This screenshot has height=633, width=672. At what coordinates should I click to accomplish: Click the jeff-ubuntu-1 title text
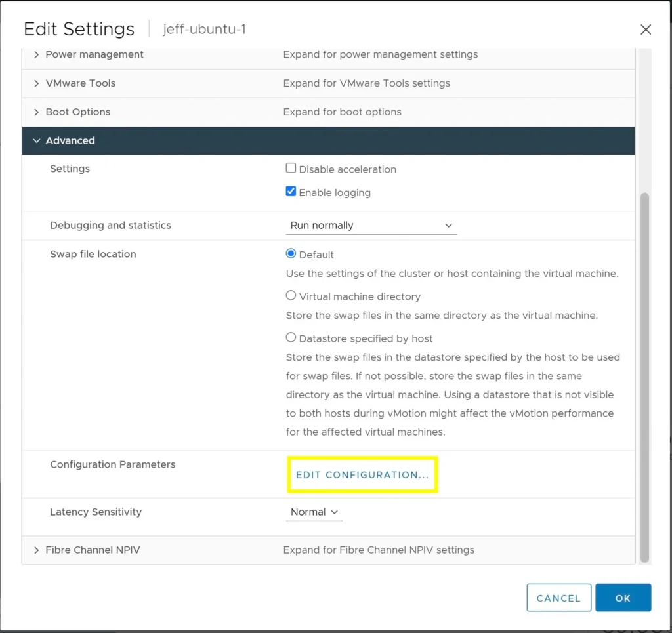[204, 29]
